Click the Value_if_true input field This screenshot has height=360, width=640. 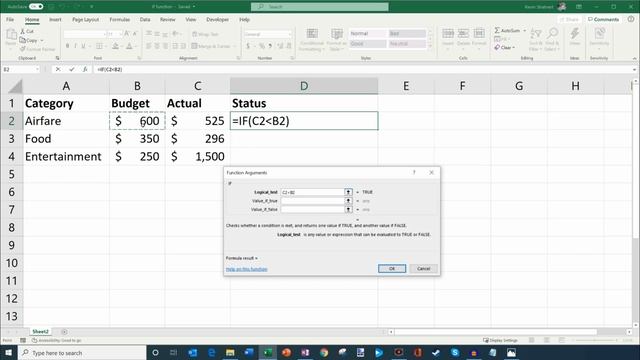313,201
